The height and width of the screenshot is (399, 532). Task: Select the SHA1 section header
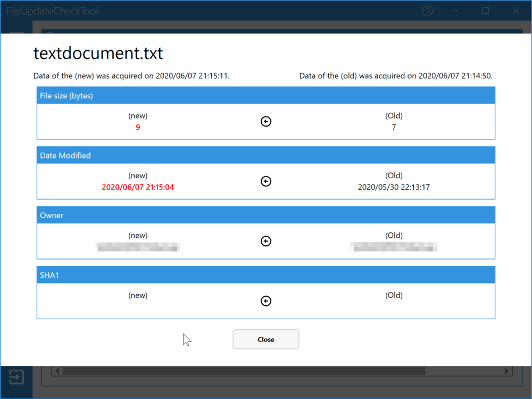(x=49, y=275)
